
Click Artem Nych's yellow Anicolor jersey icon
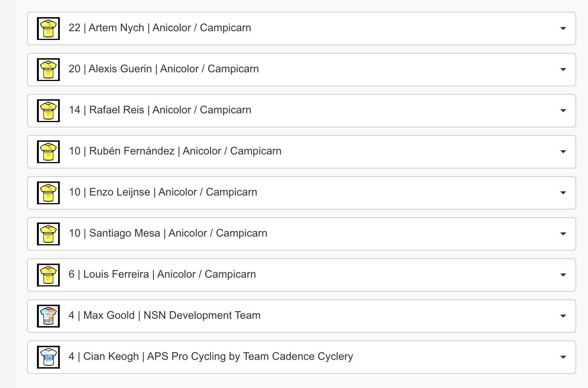coord(48,29)
